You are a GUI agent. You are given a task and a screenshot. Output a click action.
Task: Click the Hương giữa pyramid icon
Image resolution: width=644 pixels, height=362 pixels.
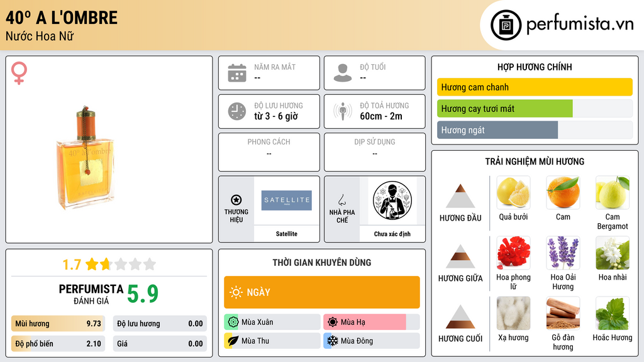tap(460, 256)
